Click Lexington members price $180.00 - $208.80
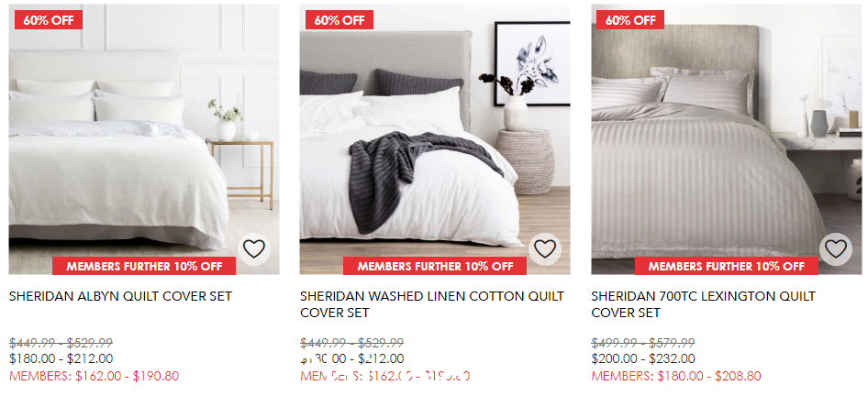This screenshot has height=407, width=868. tap(676, 377)
